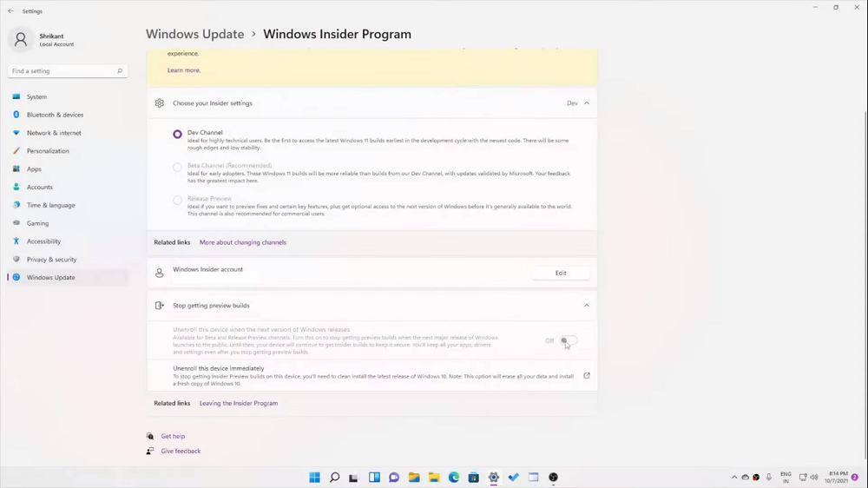Open Chat from taskbar
The image size is (868, 488).
394,478
